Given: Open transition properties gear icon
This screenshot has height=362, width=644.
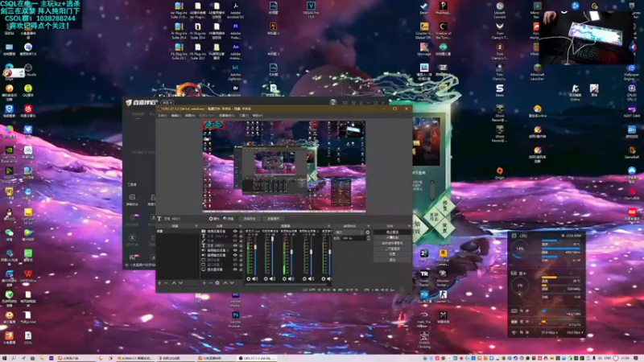Looking at the screenshot, I should tap(368, 232).
